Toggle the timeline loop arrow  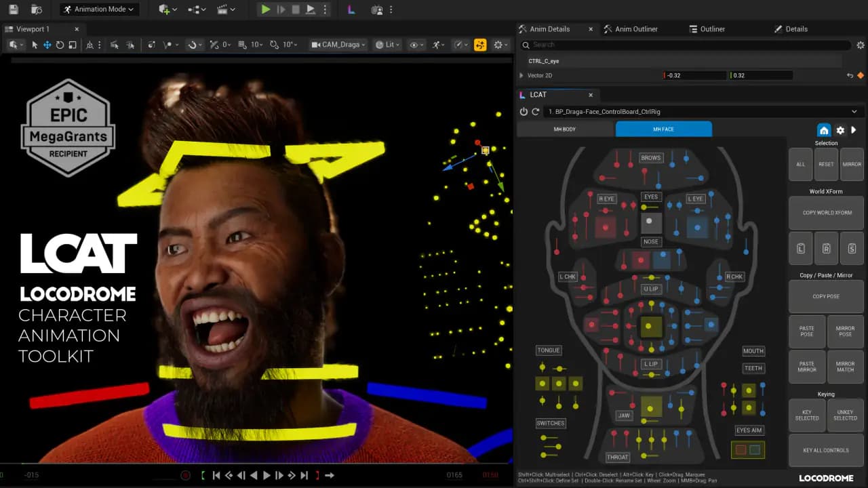tap(330, 475)
